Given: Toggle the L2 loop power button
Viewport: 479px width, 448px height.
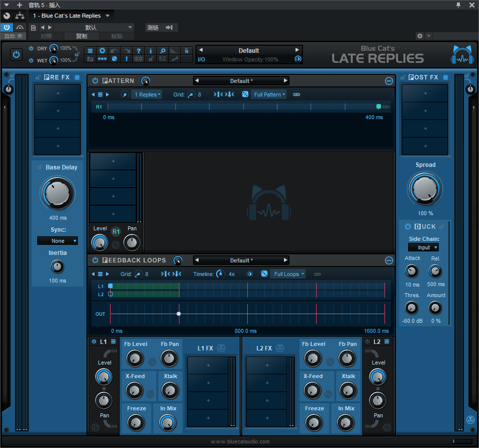Looking at the screenshot, I should point(367,341).
